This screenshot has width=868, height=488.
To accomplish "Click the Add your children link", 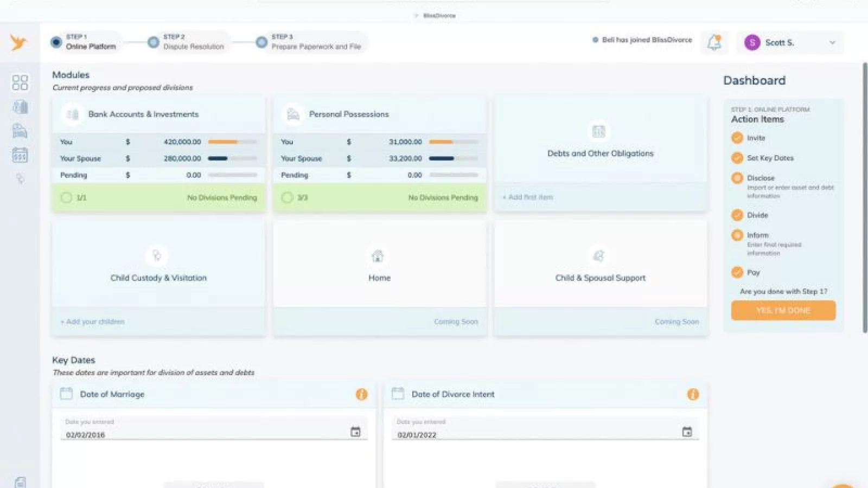I will coord(93,322).
